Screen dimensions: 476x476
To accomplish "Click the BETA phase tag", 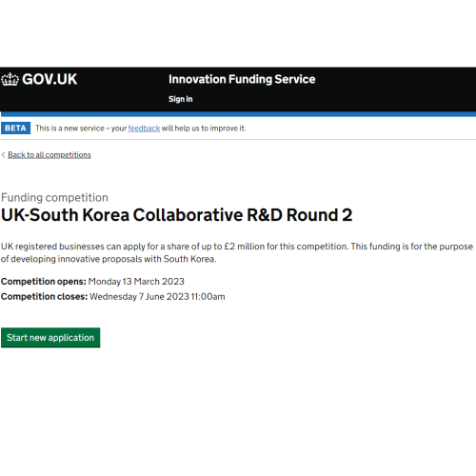I will [x=15, y=129].
